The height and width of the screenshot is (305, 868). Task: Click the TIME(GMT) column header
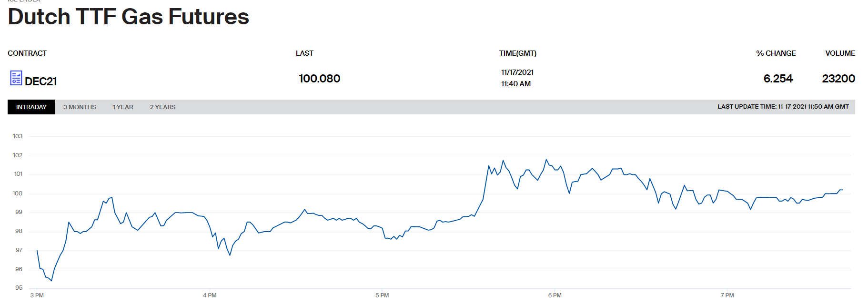pos(517,53)
